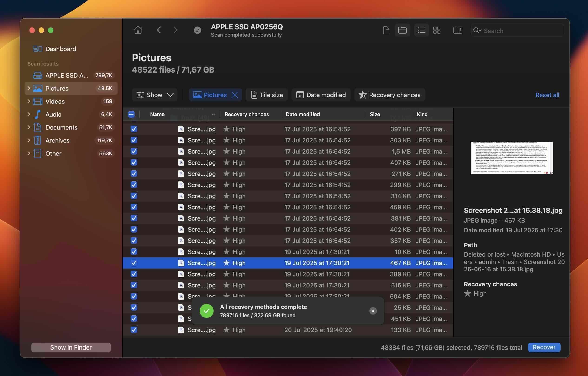Switch to files-only view document icon
Screen dimensions: 588x376
point(386,30)
